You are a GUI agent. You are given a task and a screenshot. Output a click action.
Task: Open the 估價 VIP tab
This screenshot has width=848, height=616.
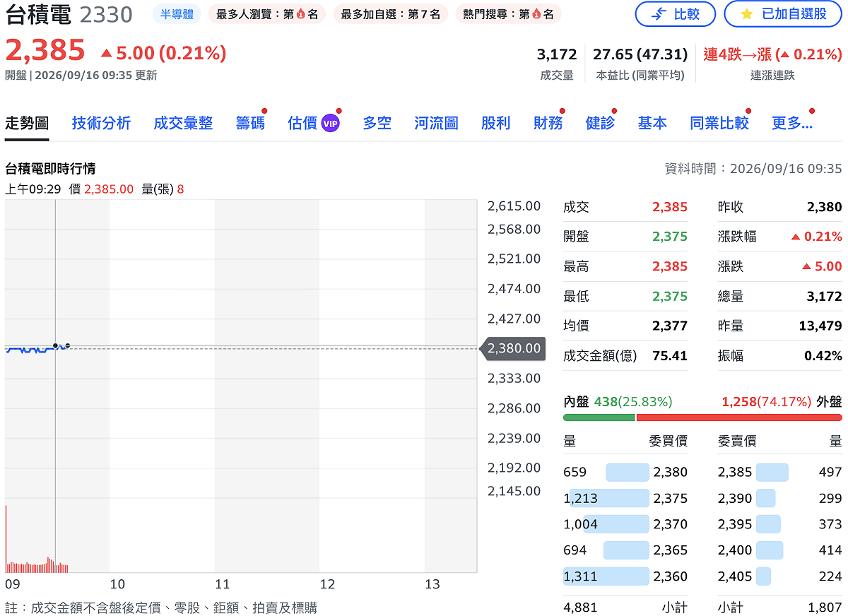tap(314, 123)
